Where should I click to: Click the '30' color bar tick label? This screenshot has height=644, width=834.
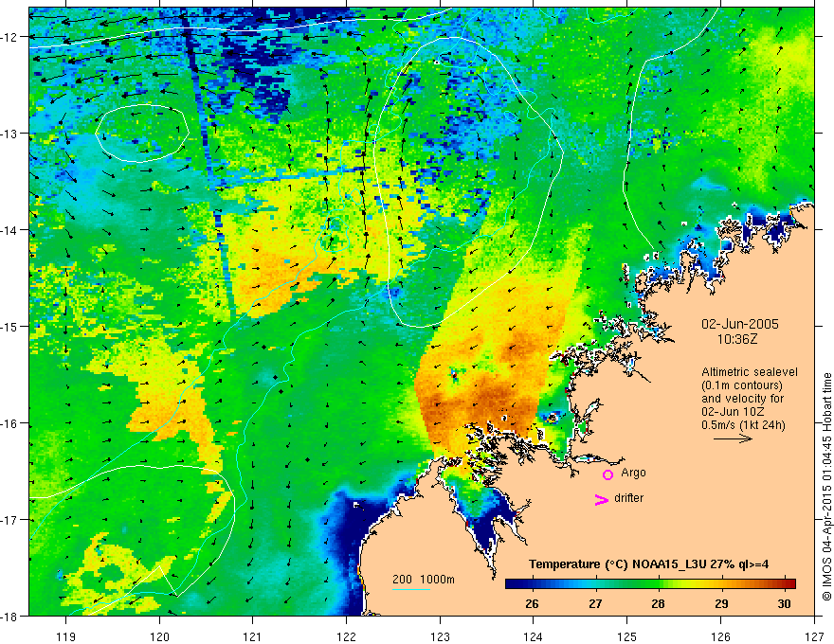coord(784,604)
